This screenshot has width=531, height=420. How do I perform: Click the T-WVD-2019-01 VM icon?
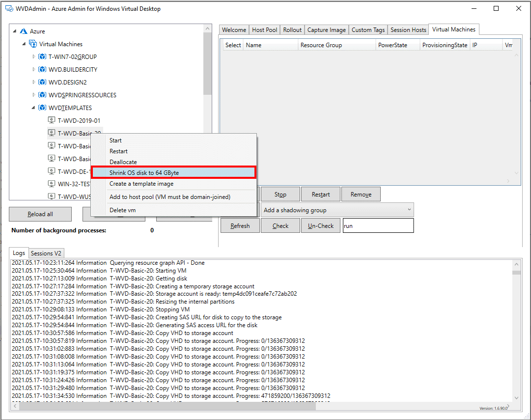pyautogui.click(x=52, y=120)
